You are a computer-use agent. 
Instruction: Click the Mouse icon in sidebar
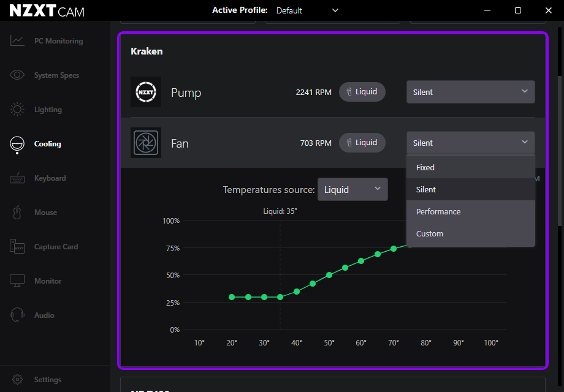pos(17,213)
